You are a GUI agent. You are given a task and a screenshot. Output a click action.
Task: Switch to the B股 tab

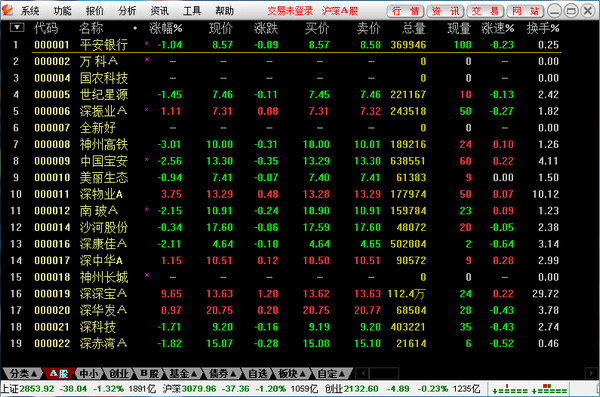(148, 373)
